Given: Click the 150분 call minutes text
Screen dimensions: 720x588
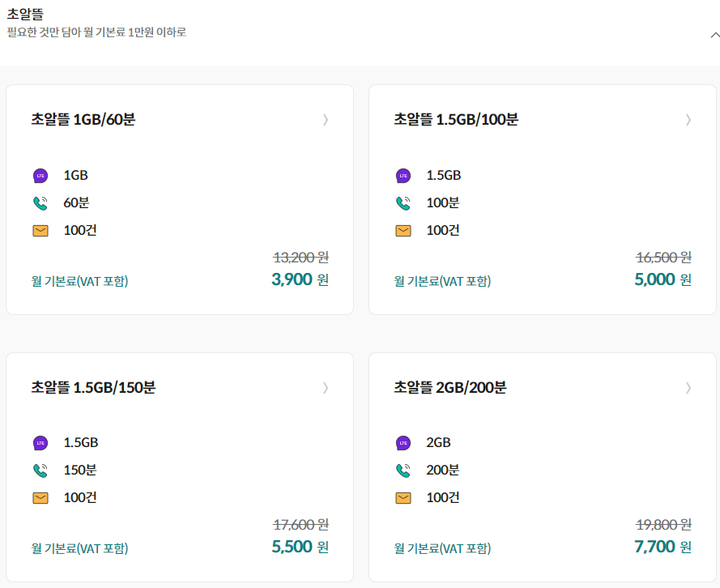Looking at the screenshot, I should [80, 470].
